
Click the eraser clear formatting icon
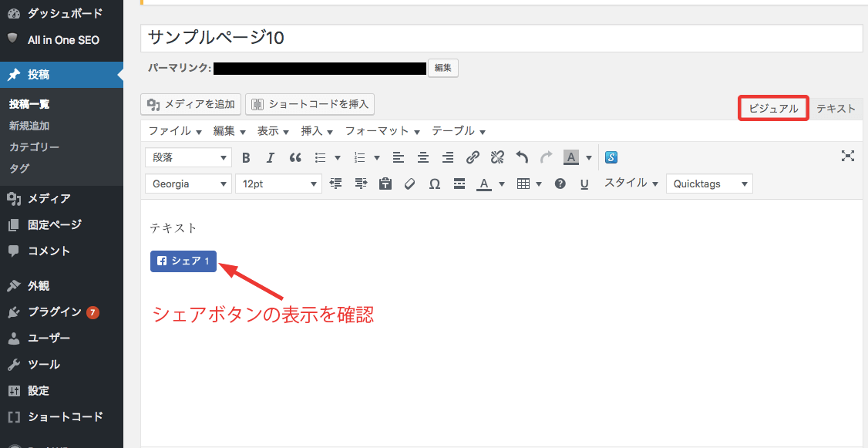point(410,184)
